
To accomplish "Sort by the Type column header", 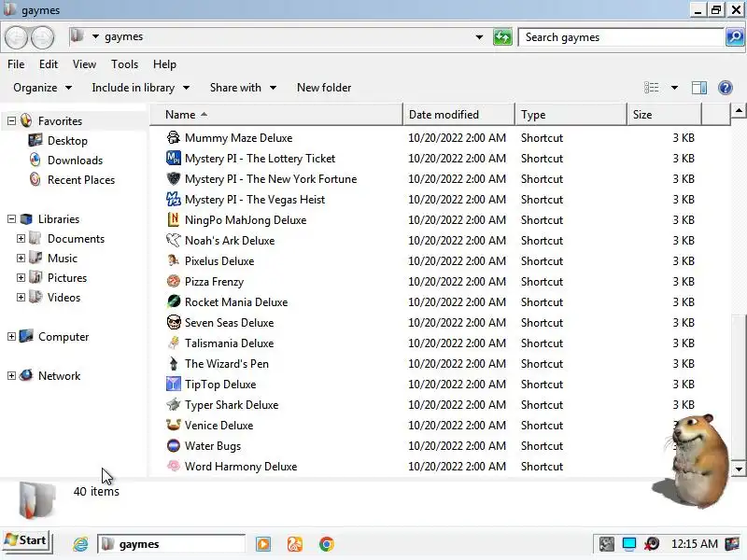I will (x=571, y=114).
